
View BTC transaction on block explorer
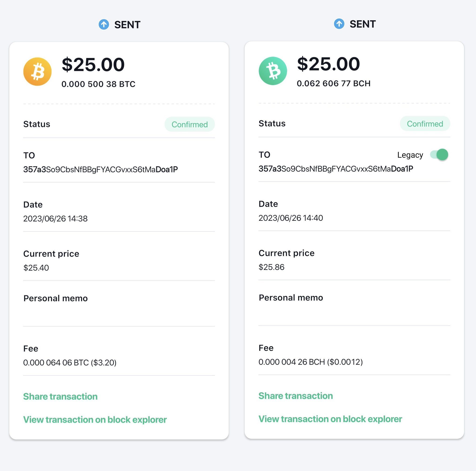(95, 419)
